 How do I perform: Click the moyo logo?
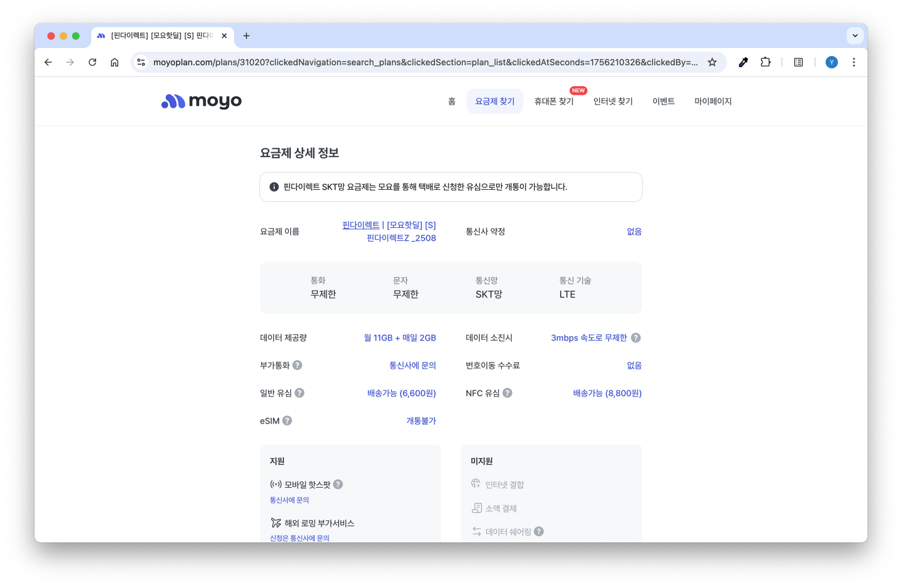click(201, 101)
